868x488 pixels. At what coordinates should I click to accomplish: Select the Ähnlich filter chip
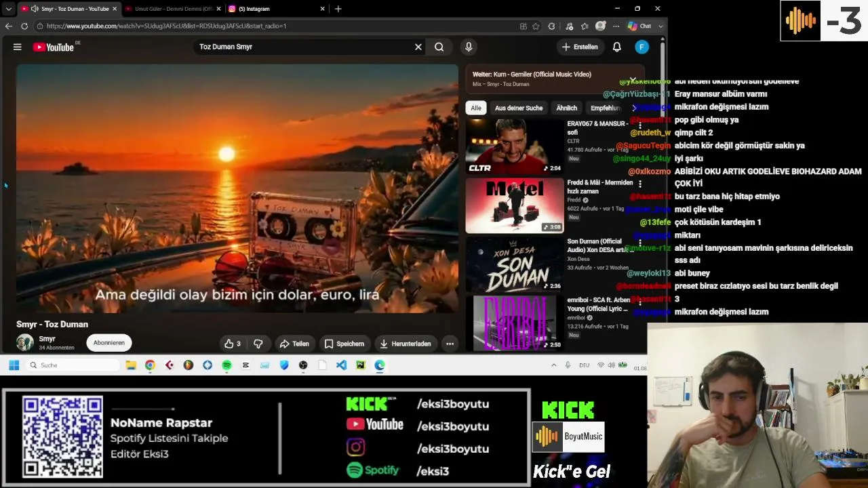pos(566,108)
